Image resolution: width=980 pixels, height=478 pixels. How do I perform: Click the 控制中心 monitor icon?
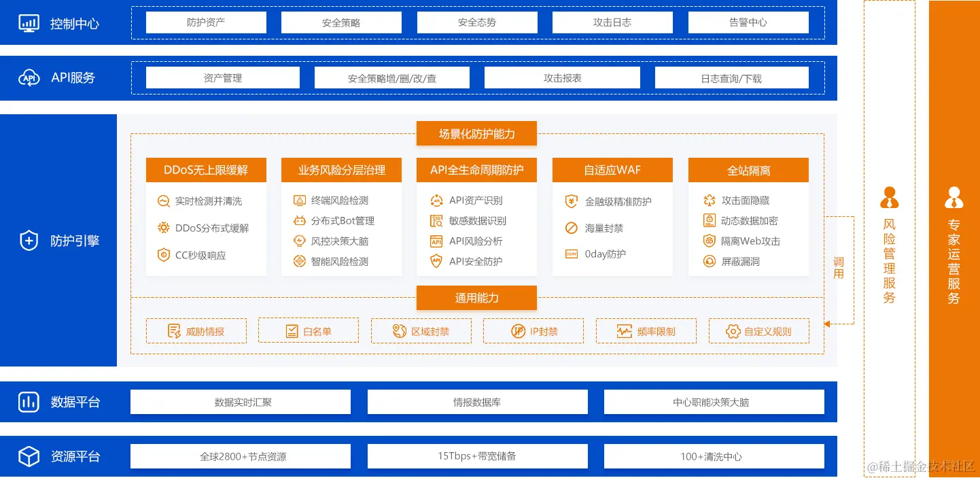28,22
